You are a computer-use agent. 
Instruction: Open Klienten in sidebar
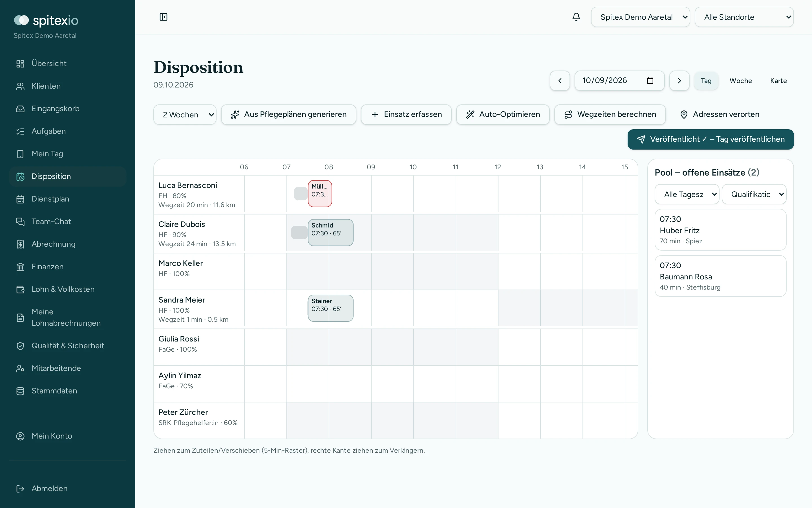67,86
